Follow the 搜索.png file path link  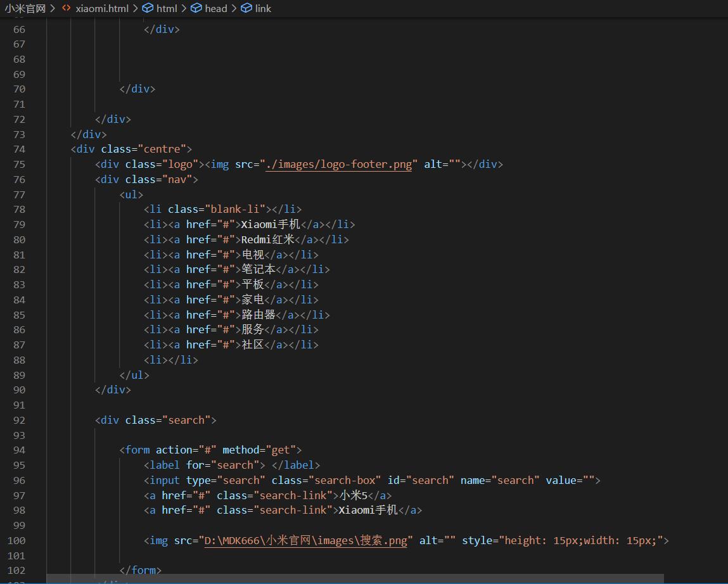click(x=306, y=540)
